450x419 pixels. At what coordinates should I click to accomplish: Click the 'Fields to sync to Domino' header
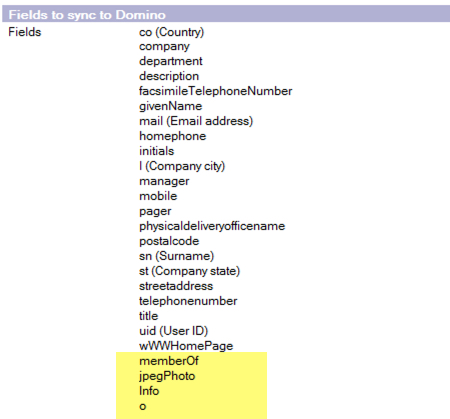tap(87, 15)
